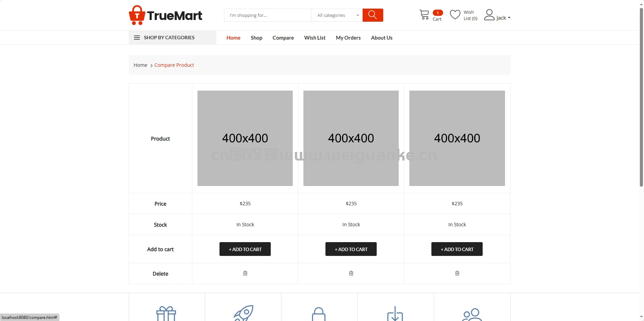Add the first product to cart
Image resolution: width=644 pixels, height=321 pixels.
click(245, 249)
